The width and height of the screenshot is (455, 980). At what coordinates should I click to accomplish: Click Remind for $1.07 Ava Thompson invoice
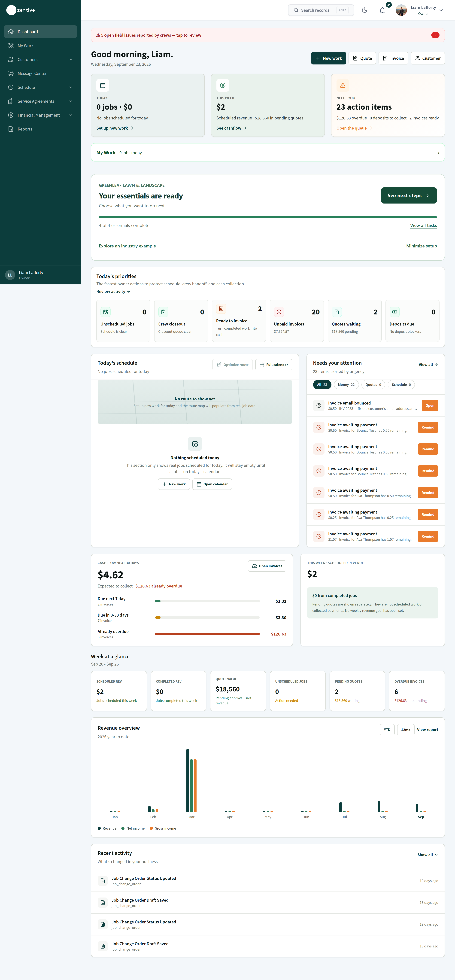point(428,536)
